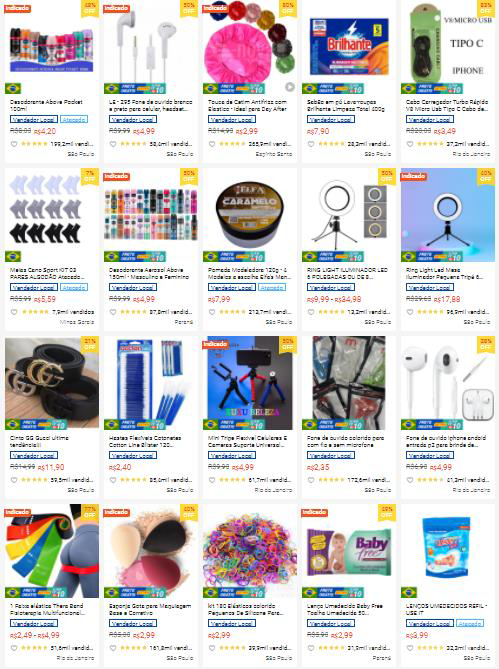
Task: Open the cable charger Tipo C title
Action: point(447,105)
